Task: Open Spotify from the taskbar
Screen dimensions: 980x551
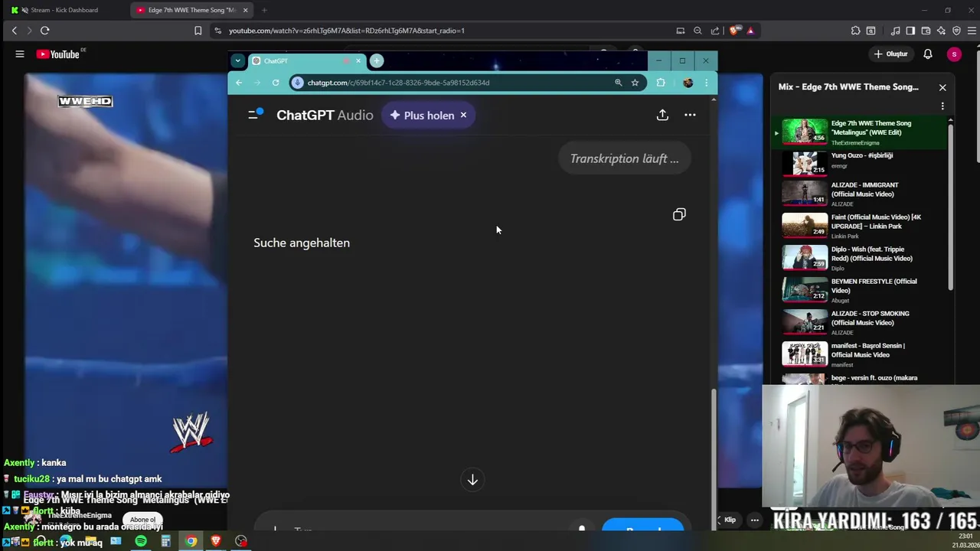Action: click(x=141, y=542)
